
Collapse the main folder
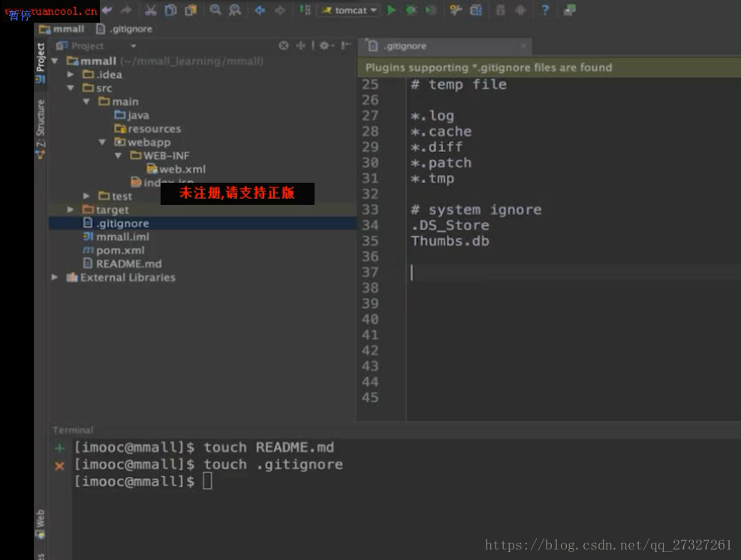(x=86, y=101)
